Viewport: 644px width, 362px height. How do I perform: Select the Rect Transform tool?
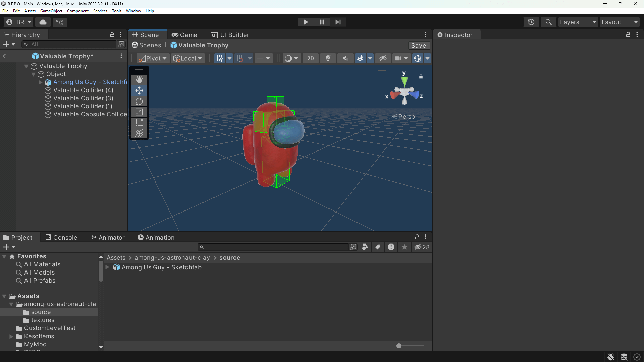point(139,122)
